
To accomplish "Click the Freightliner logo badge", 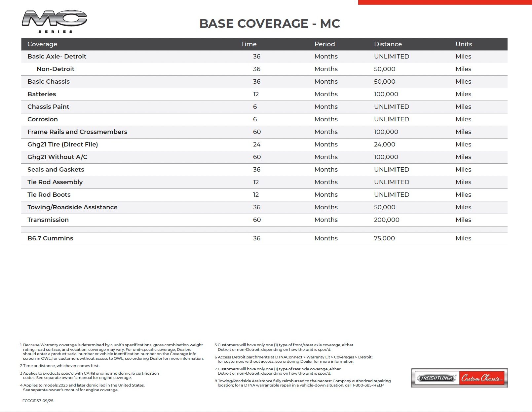I will [436, 378].
